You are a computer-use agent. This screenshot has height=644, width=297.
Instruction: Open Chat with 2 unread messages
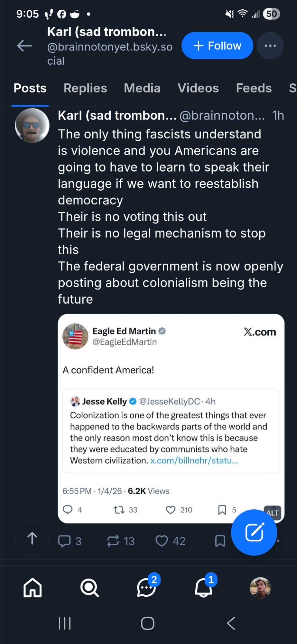pyautogui.click(x=146, y=588)
